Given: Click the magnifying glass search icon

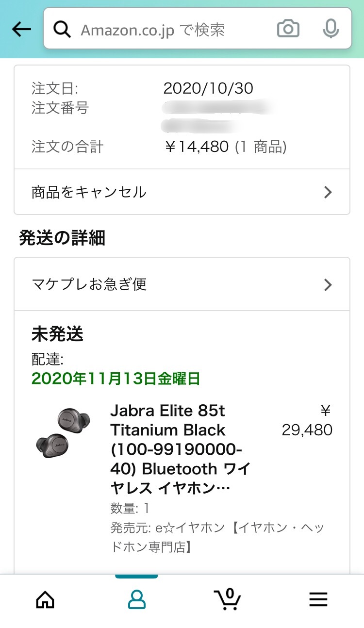Looking at the screenshot, I should [62, 30].
